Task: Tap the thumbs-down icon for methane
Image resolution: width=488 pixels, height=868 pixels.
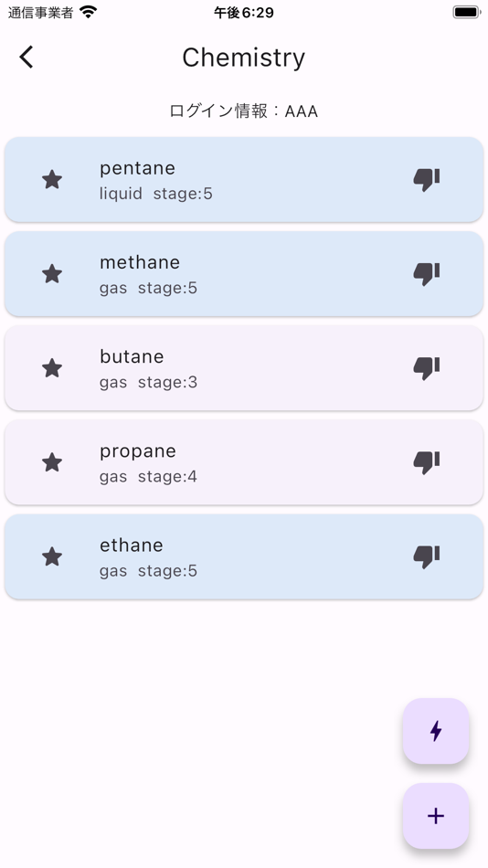Action: click(x=427, y=274)
